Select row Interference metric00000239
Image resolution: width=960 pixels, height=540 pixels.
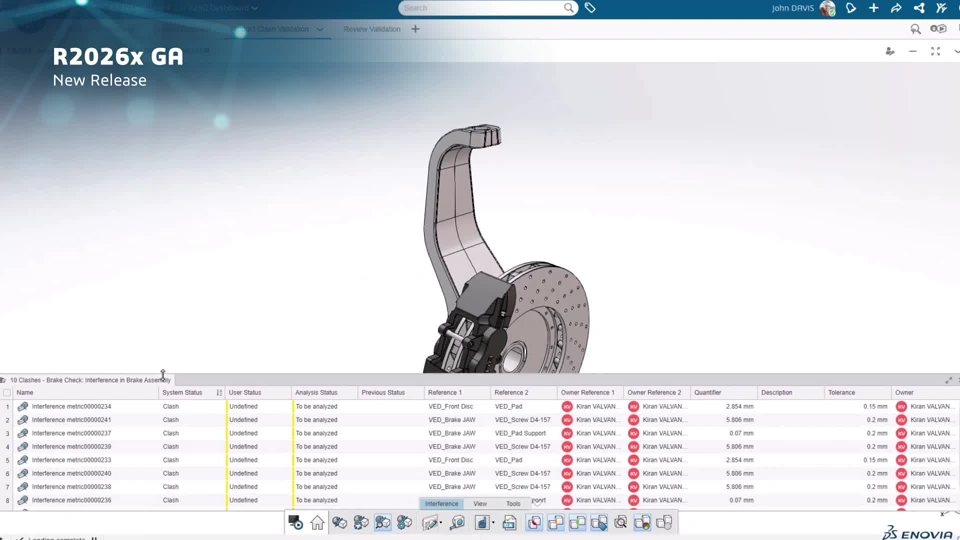(480, 447)
